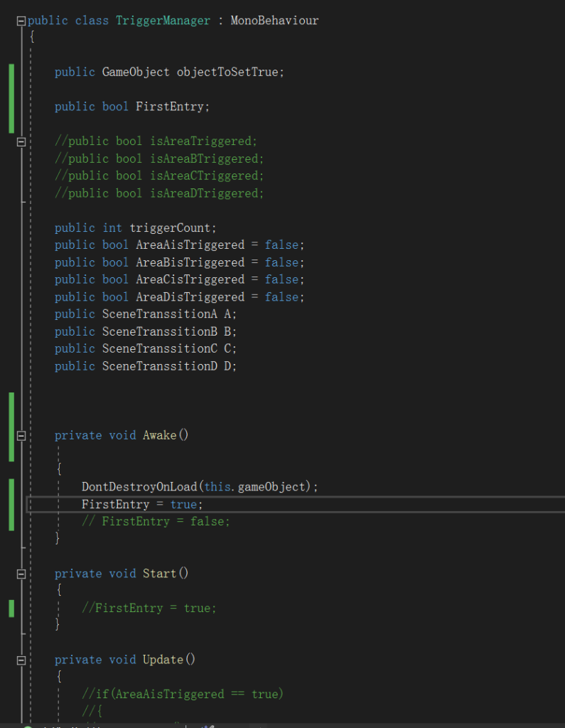
Task: Collapse the Update method
Action: point(21,660)
